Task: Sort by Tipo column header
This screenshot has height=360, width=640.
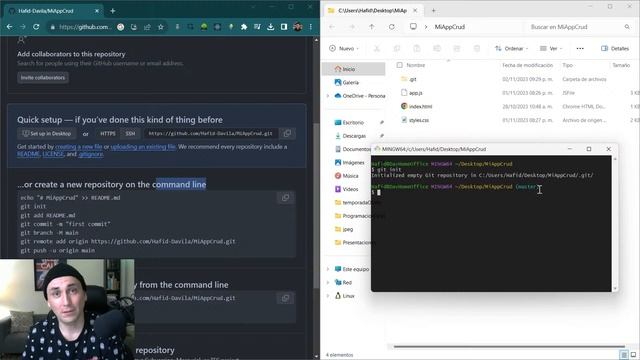Action: pyautogui.click(x=567, y=65)
